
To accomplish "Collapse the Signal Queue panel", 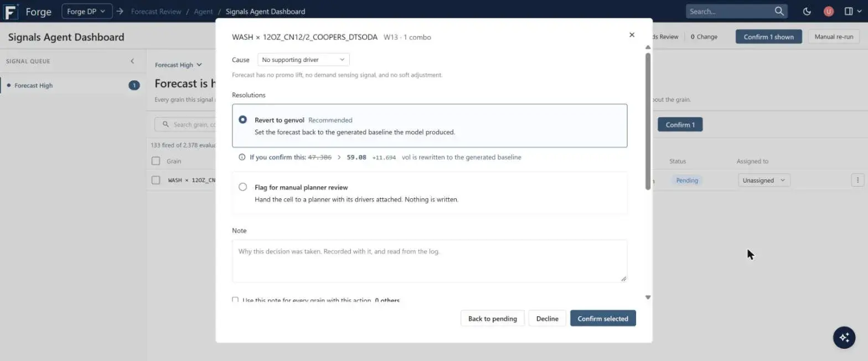I will tap(132, 61).
